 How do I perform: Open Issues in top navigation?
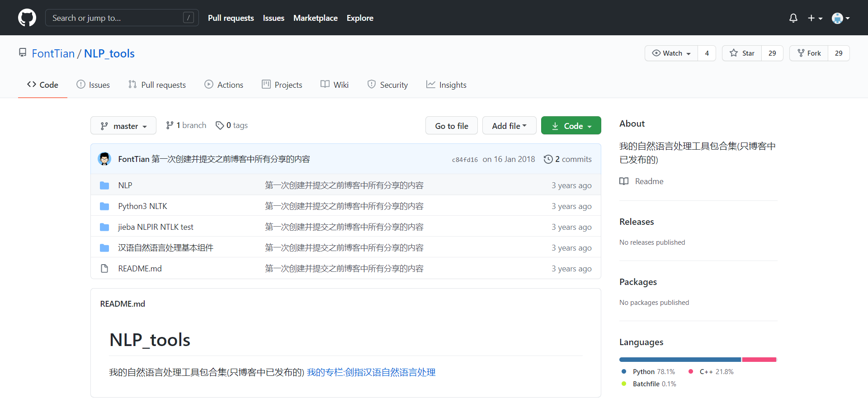(x=274, y=18)
